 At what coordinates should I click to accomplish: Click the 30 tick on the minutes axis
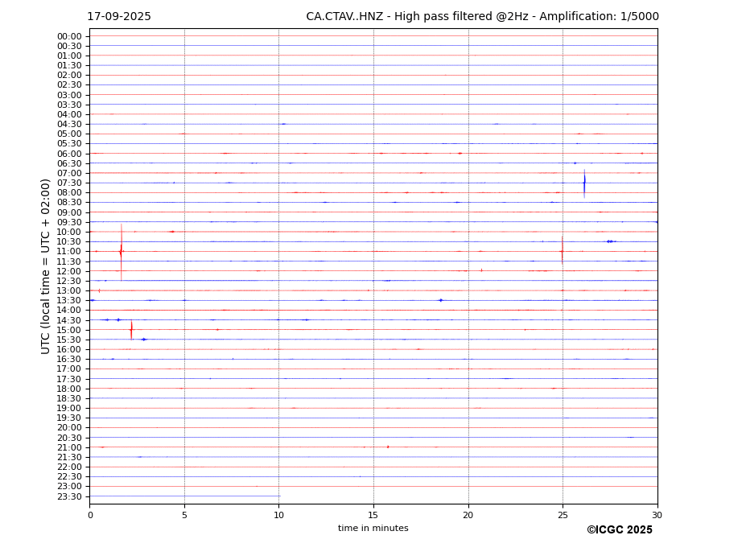(657, 515)
